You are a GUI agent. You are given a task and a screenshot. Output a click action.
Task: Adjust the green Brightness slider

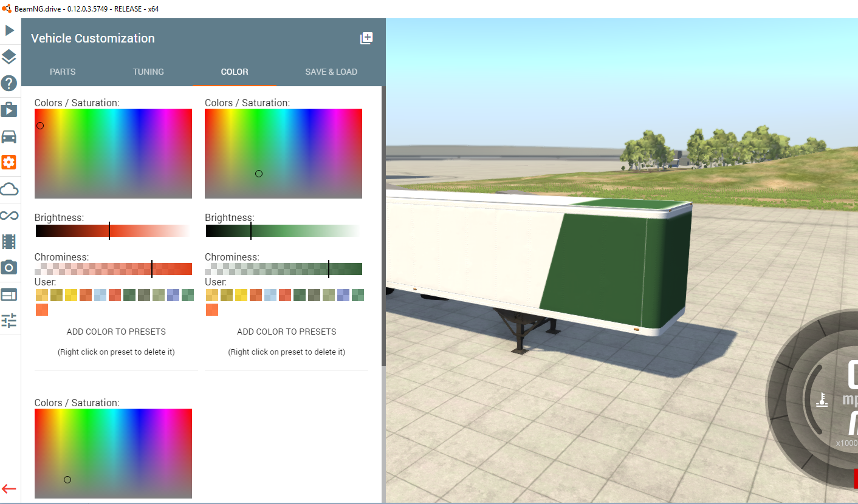click(283, 231)
